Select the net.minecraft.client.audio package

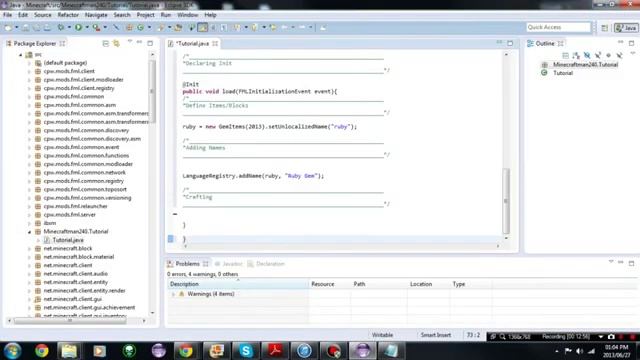pyautogui.click(x=76, y=273)
